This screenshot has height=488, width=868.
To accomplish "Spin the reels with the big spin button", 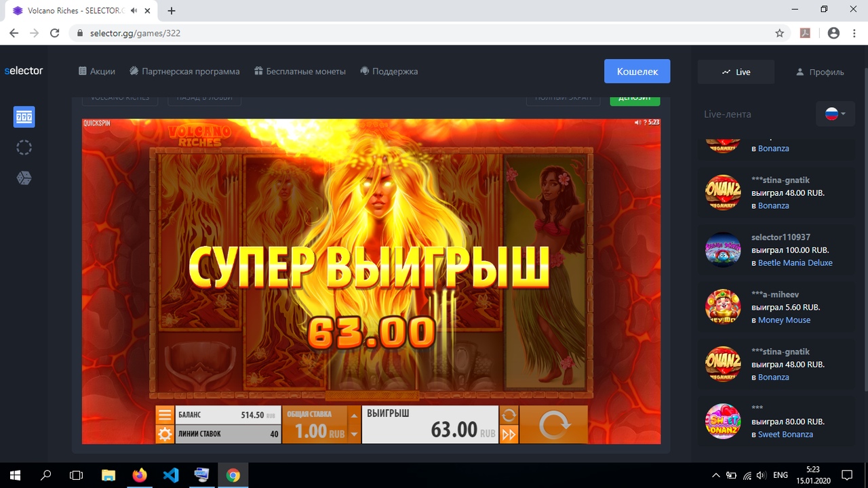I will 553,425.
